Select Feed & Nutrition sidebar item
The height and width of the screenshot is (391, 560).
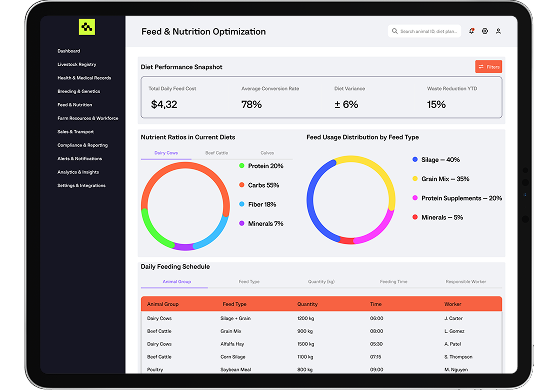[x=75, y=105]
